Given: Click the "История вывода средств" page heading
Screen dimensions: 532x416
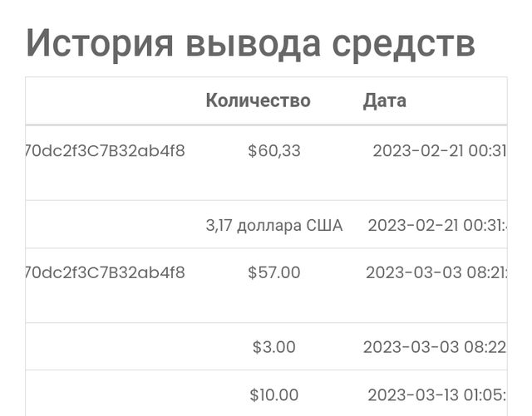Looking at the screenshot, I should [x=250, y=43].
